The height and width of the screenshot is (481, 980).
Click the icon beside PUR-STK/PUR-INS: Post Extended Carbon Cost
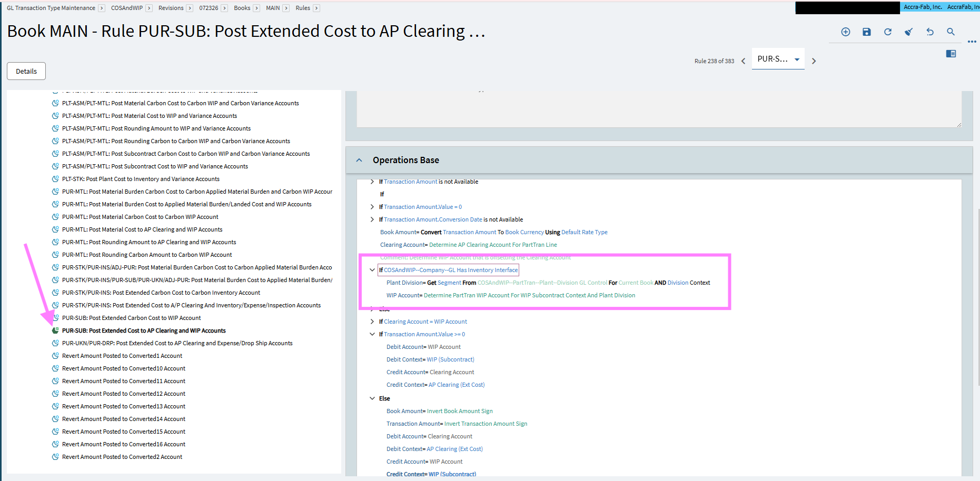[x=55, y=293]
